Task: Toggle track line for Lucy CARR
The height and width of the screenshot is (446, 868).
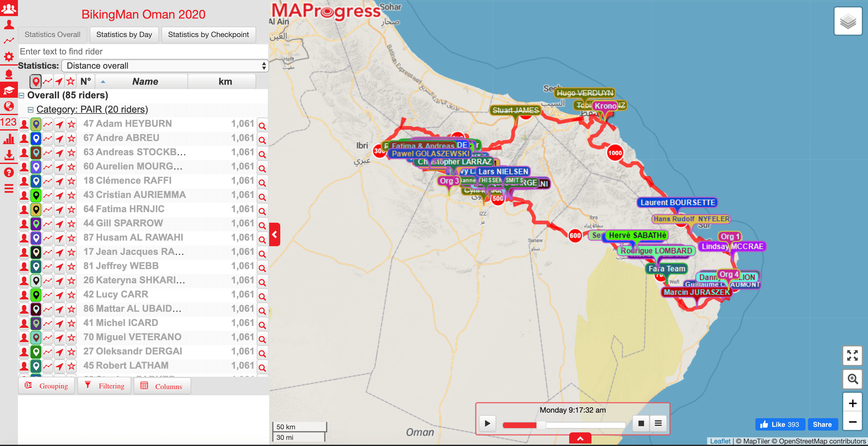Action: pos(48,295)
